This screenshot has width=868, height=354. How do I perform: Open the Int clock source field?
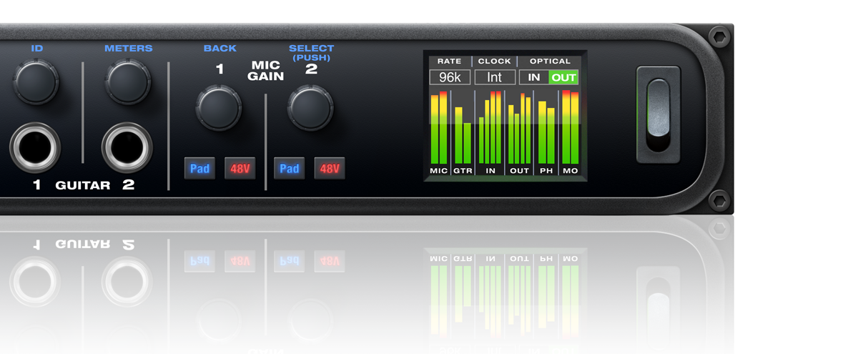(x=495, y=77)
